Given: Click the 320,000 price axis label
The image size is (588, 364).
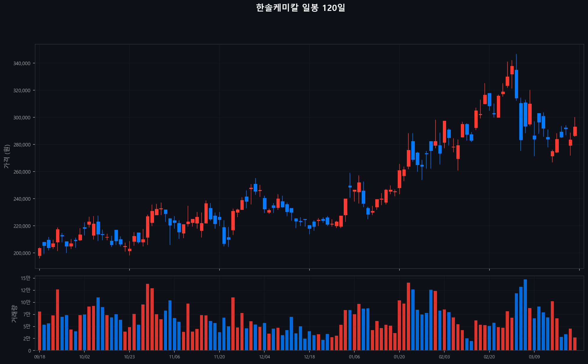Looking at the screenshot, I should tap(22, 90).
